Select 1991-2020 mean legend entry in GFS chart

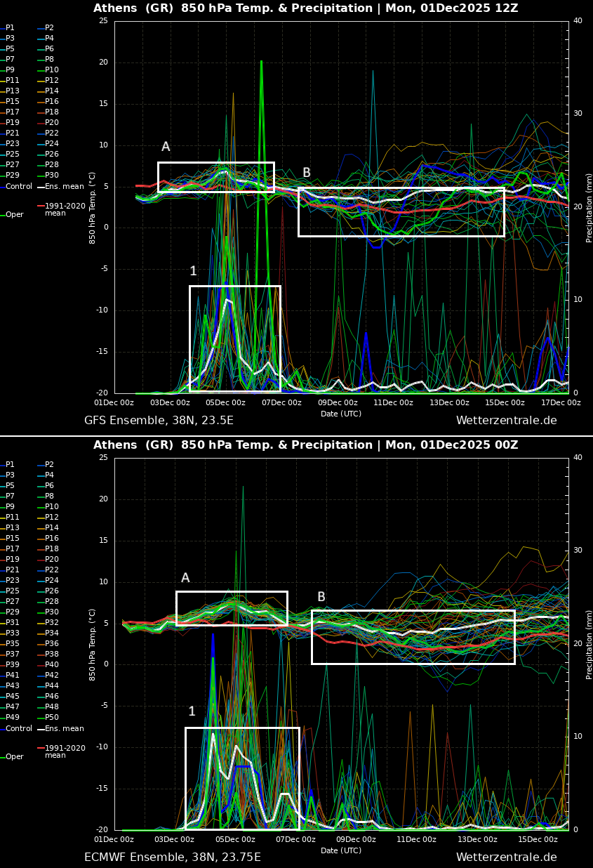[x=65, y=209]
